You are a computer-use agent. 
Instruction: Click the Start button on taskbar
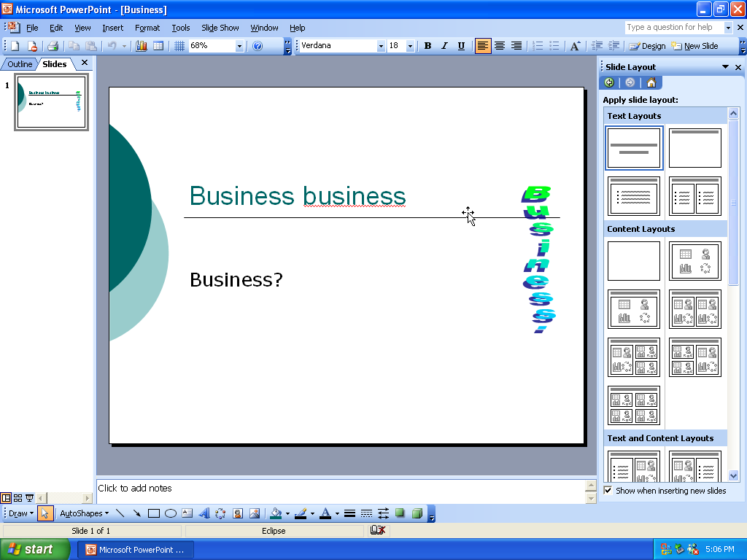(34, 550)
